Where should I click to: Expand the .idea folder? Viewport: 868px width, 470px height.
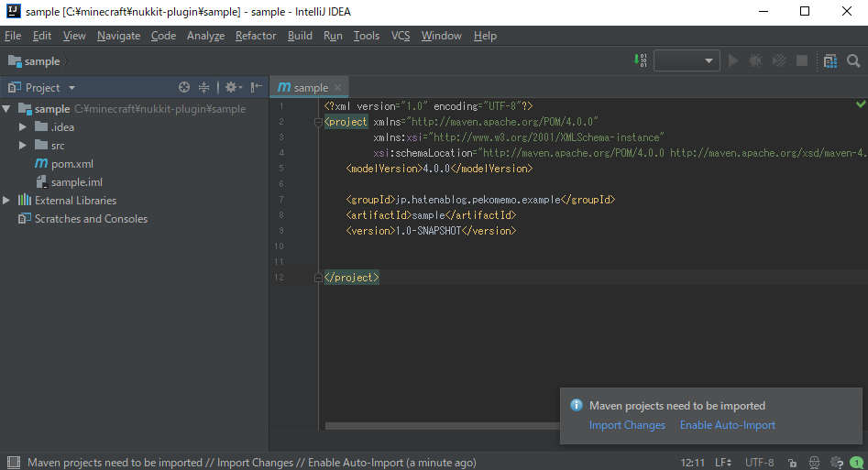click(x=23, y=127)
